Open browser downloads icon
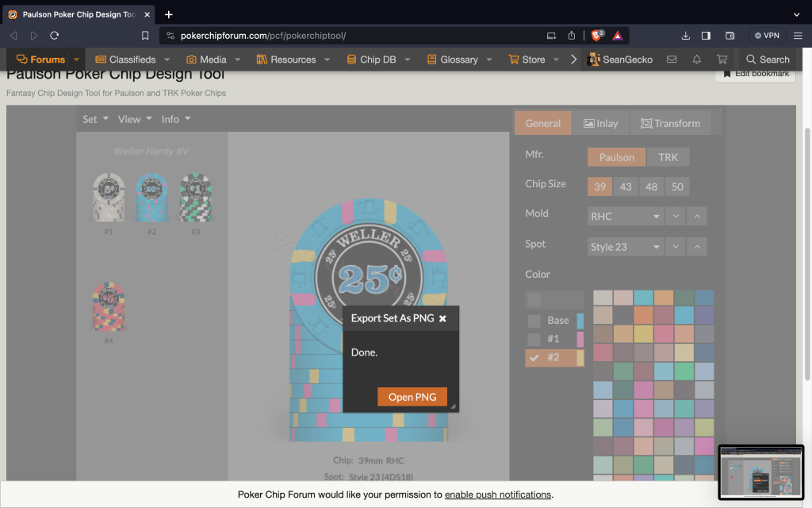 685,35
